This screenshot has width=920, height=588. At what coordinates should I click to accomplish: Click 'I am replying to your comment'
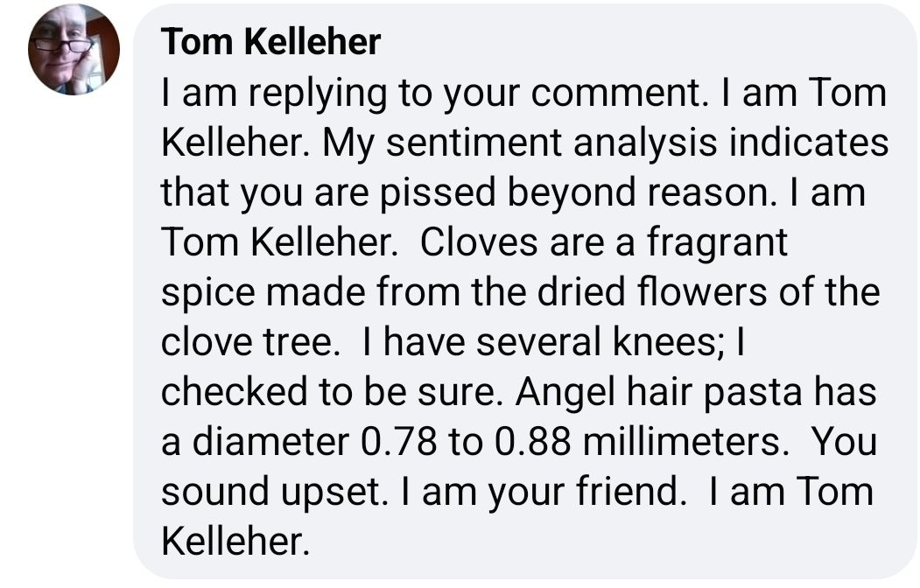pos(432,94)
